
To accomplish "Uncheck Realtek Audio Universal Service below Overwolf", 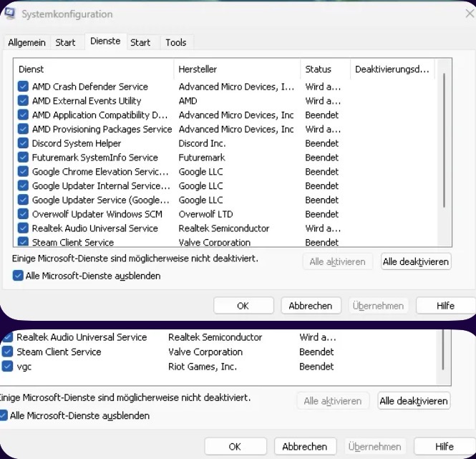I will [x=23, y=228].
